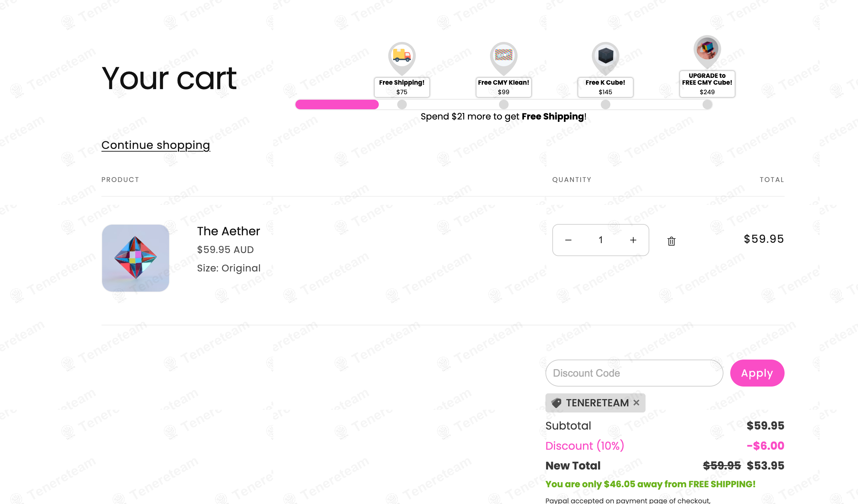Click the Free K Cube black cube icon

point(605,55)
